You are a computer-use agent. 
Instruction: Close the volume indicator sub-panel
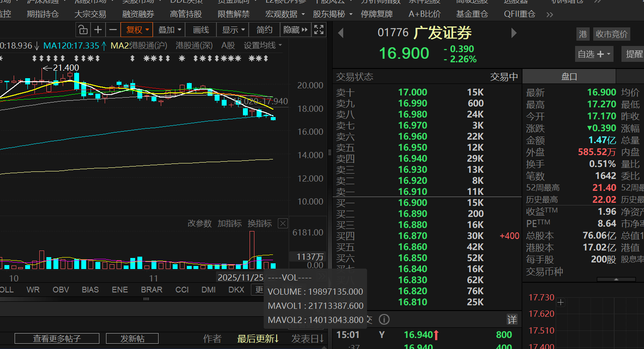[x=284, y=224]
